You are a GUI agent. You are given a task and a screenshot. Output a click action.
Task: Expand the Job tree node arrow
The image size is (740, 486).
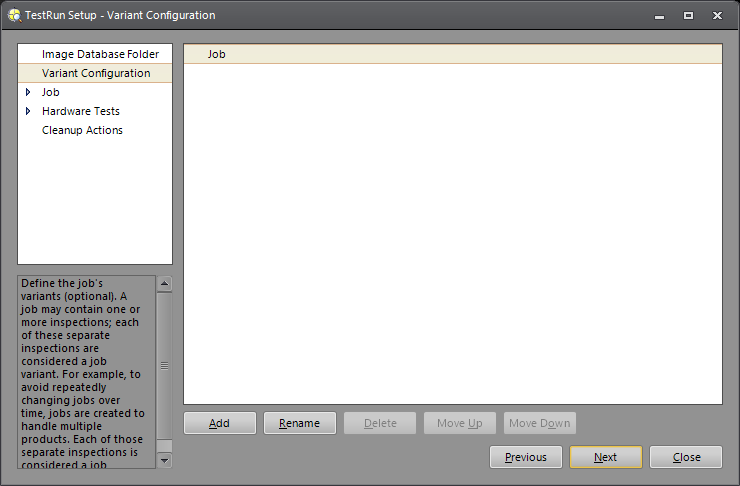28,92
